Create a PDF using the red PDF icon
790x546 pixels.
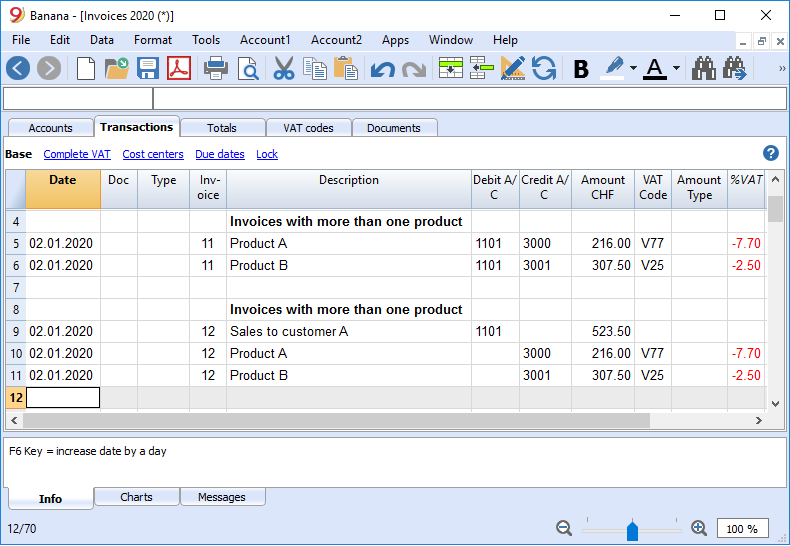click(179, 68)
